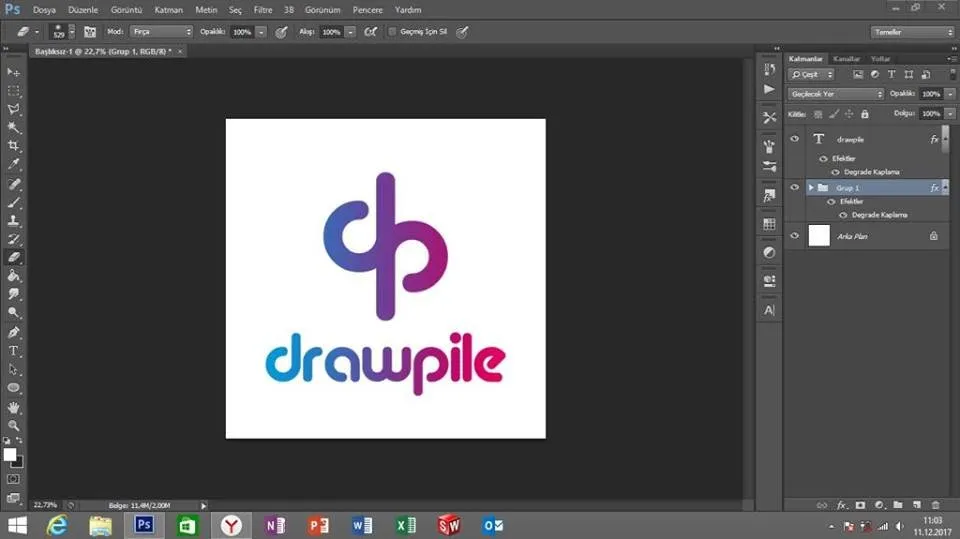Image resolution: width=960 pixels, height=539 pixels.
Task: Switch to the Yollar tab
Action: pos(880,59)
